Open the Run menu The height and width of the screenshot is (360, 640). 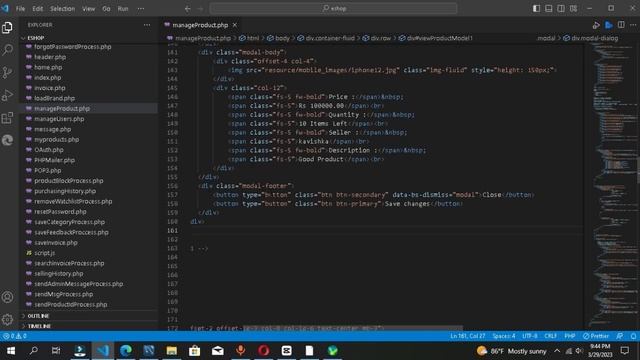click(x=123, y=9)
